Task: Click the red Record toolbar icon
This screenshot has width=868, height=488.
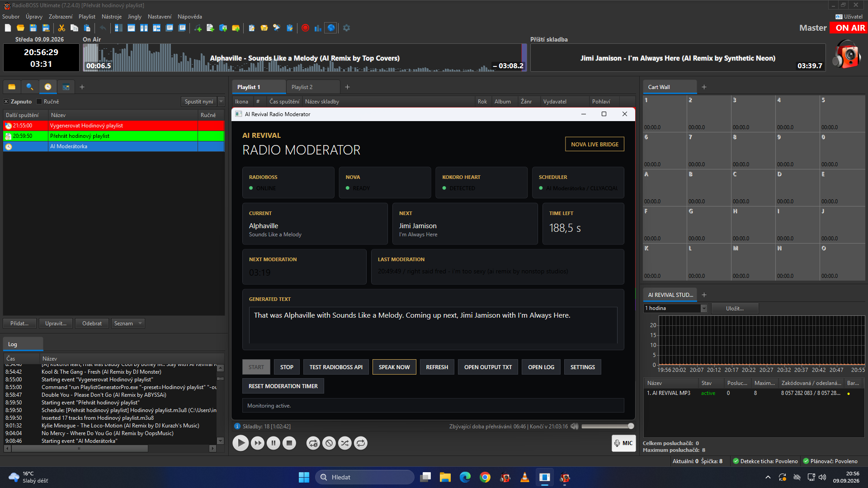Action: pyautogui.click(x=305, y=28)
